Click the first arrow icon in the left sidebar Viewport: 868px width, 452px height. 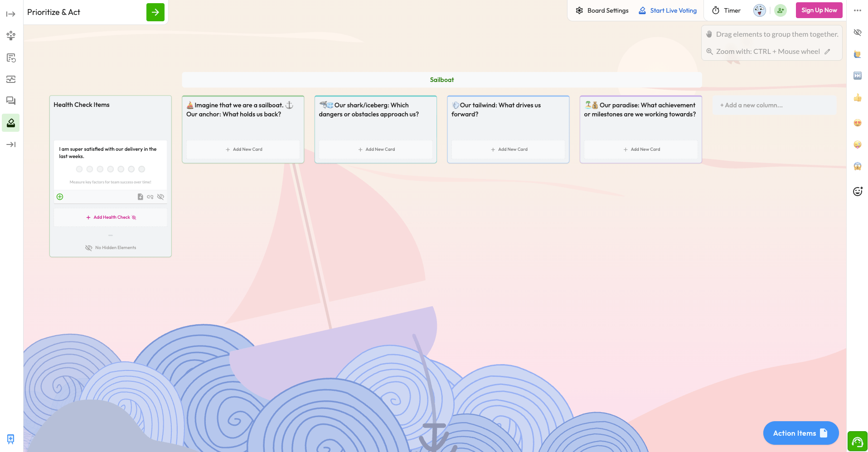coord(11,14)
